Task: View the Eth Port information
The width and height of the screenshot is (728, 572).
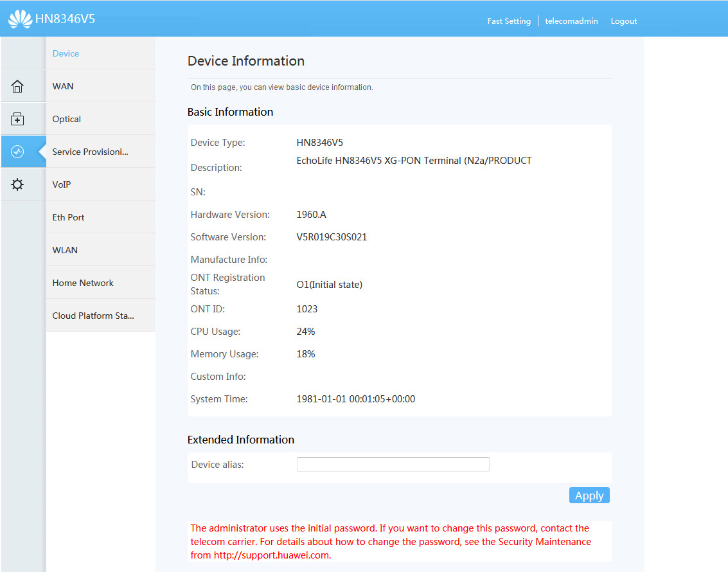Action: pyautogui.click(x=69, y=217)
